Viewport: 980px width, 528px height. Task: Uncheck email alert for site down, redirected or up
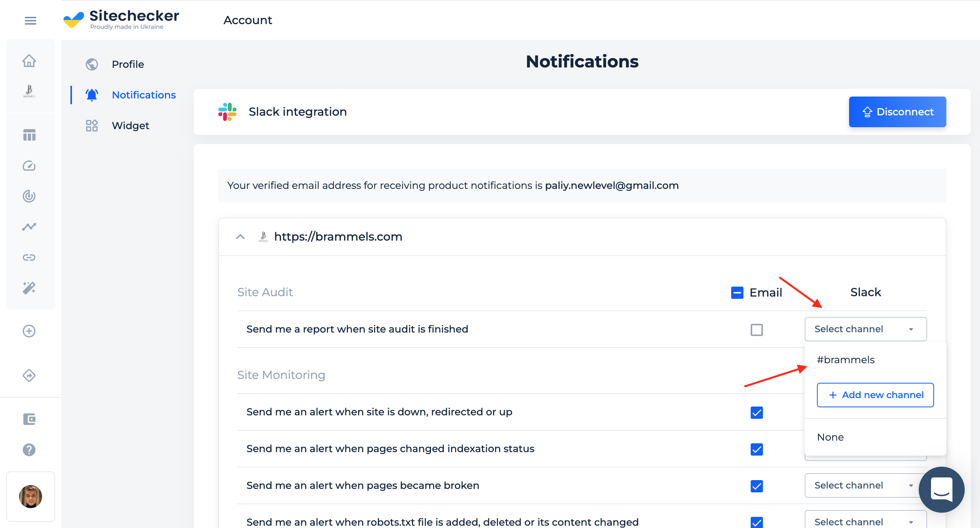pos(757,412)
